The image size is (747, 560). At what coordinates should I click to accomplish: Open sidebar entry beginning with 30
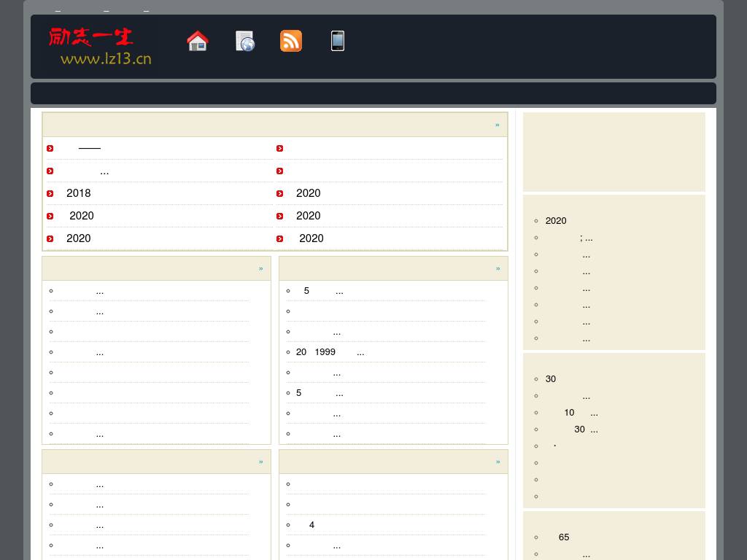click(x=551, y=379)
